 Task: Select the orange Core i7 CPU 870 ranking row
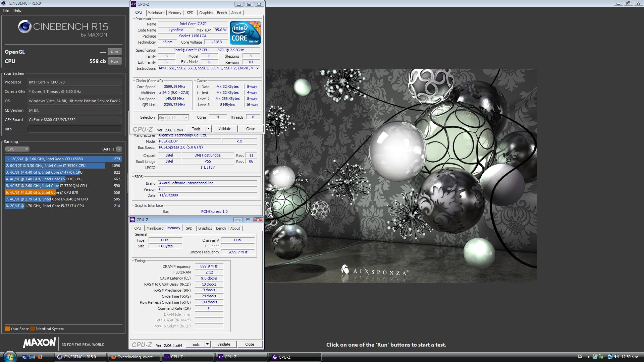click(x=63, y=192)
